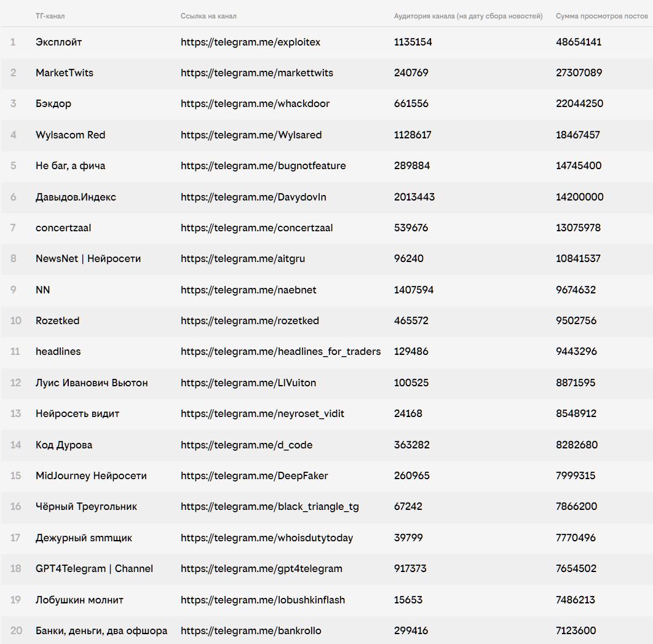The height and width of the screenshot is (644, 653).
Task: Click the "Чёрный Треугольник" channel name
Action: (x=86, y=507)
